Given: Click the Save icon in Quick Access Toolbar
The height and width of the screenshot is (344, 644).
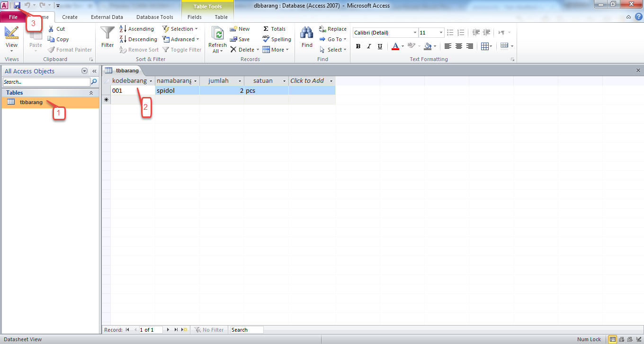Looking at the screenshot, I should tap(17, 5).
